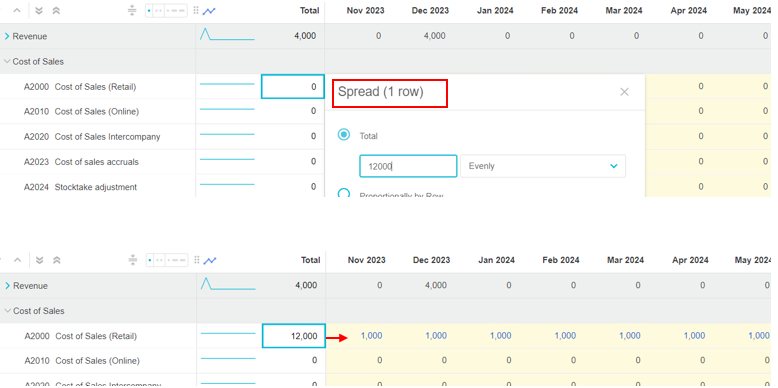The height and width of the screenshot is (388, 778).
Task: Click the collapse all rows double-chevron icon in top grid
Action: pos(56,10)
